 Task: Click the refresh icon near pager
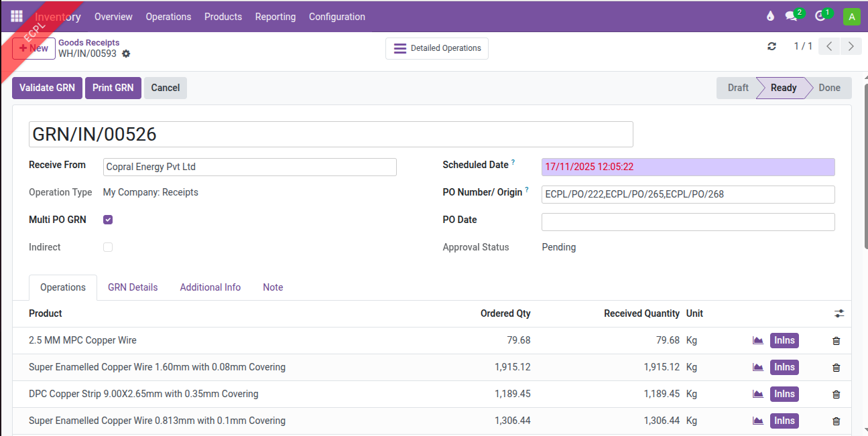[771, 46]
